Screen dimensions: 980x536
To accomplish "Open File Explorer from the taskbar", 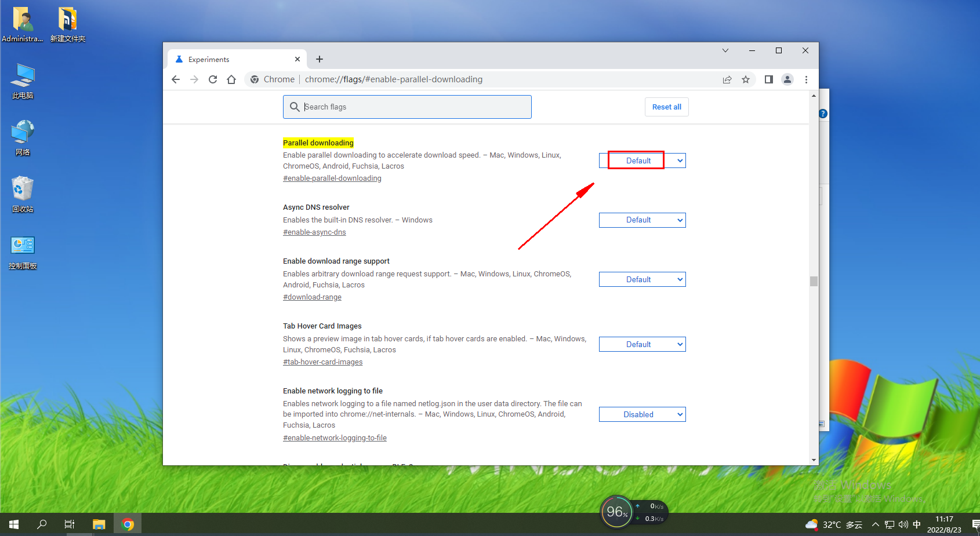I will click(x=99, y=524).
